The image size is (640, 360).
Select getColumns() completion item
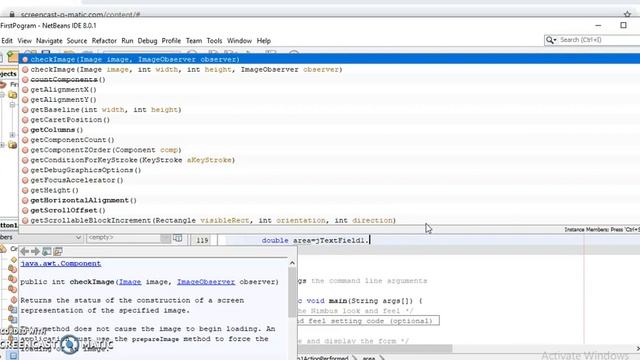329,130
